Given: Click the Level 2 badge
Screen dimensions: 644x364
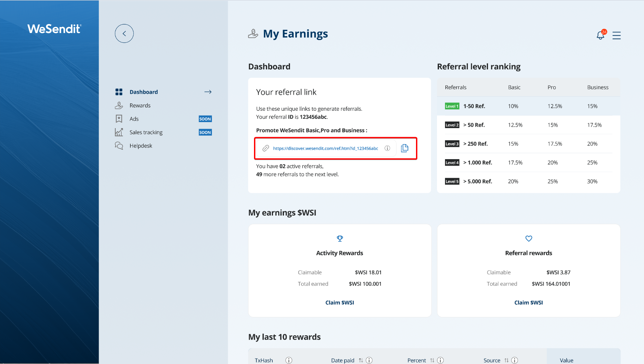Looking at the screenshot, I should pyautogui.click(x=452, y=125).
